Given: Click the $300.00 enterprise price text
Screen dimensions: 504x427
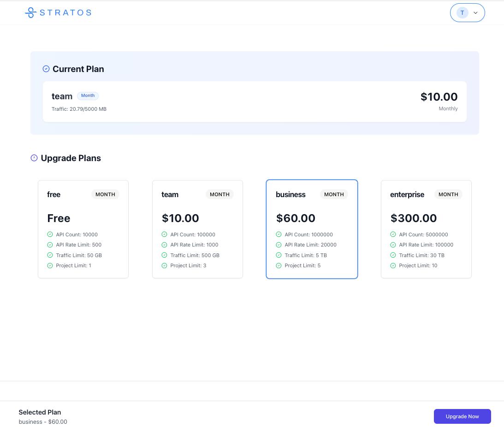Looking at the screenshot, I should pyautogui.click(x=414, y=218).
